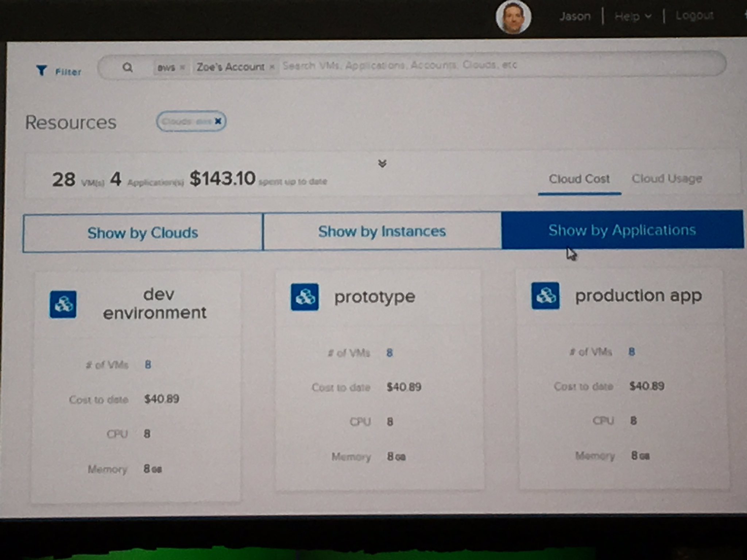
Task: Toggle Show by Clouds view
Action: (143, 233)
